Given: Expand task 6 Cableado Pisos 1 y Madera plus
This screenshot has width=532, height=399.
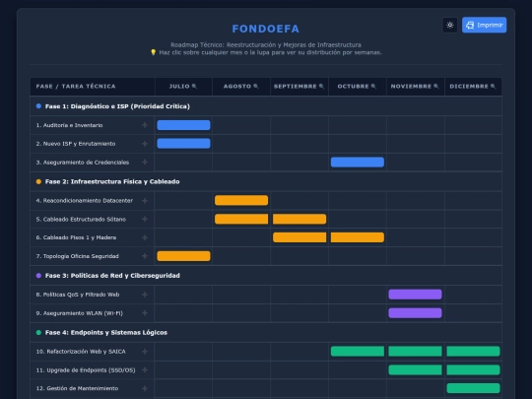Looking at the screenshot, I should (145, 237).
